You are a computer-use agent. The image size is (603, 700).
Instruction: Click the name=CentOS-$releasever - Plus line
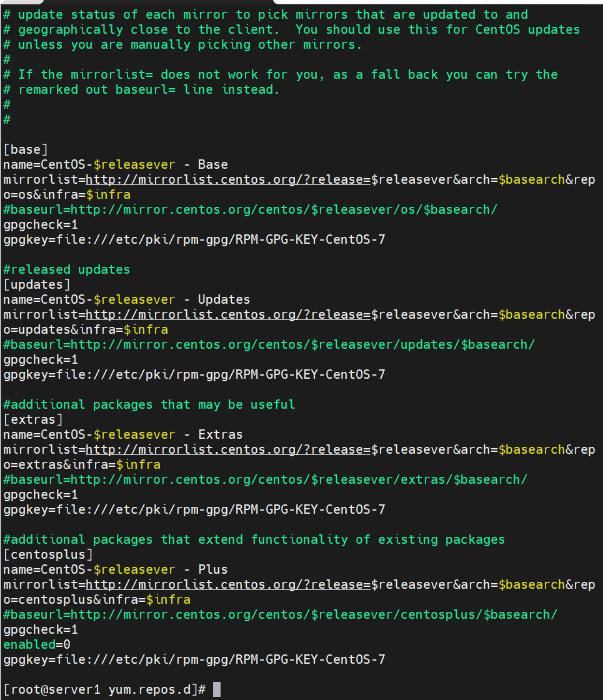pyautogui.click(x=116, y=569)
